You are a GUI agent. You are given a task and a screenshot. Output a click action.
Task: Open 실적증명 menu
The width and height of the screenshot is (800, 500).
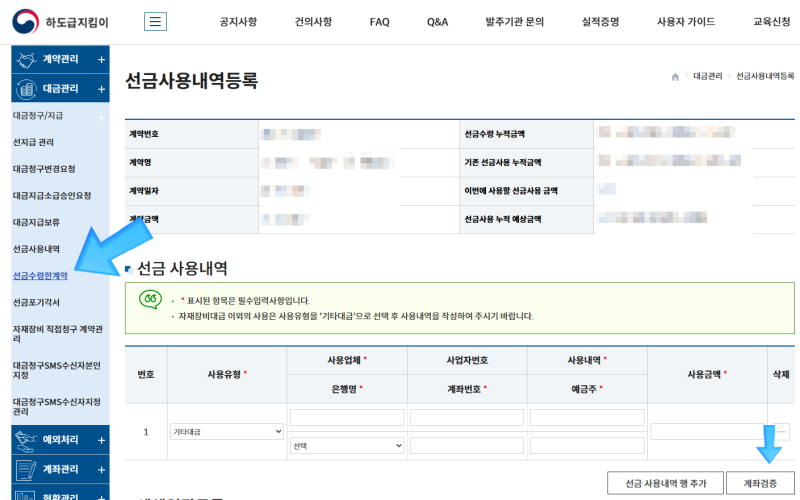tap(601, 22)
